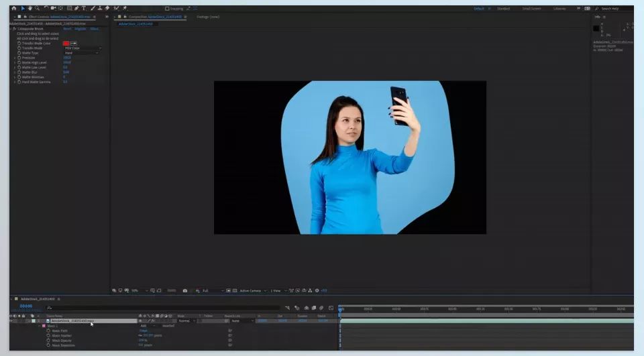Toggle the Transfer Mode Color stopwatch
644x356 pixels.
tap(19, 43)
